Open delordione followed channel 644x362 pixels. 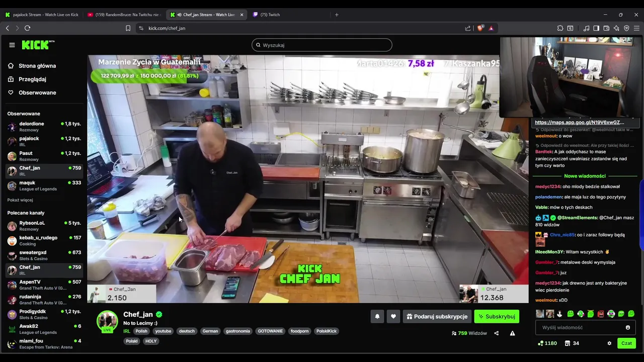point(43,126)
